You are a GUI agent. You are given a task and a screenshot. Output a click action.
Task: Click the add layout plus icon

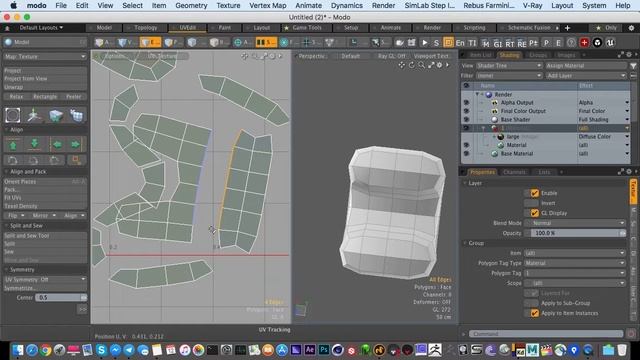tap(567, 28)
